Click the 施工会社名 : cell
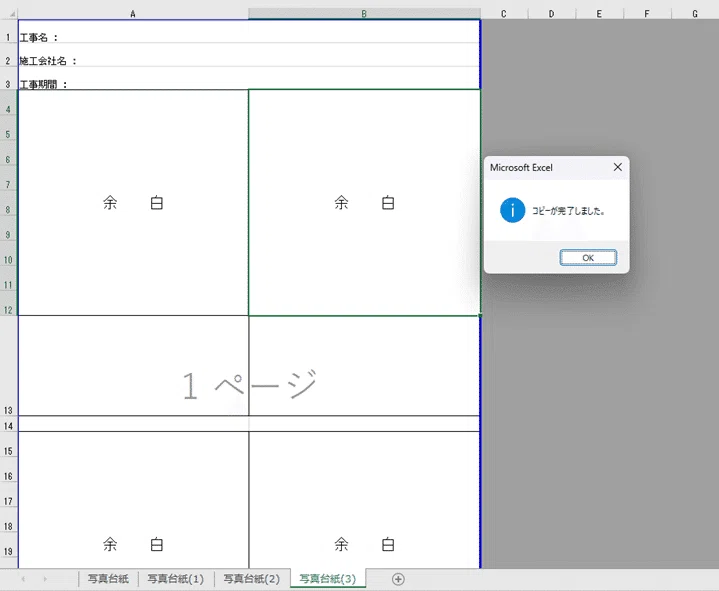Screen dimensions: 719x591 [133, 55]
